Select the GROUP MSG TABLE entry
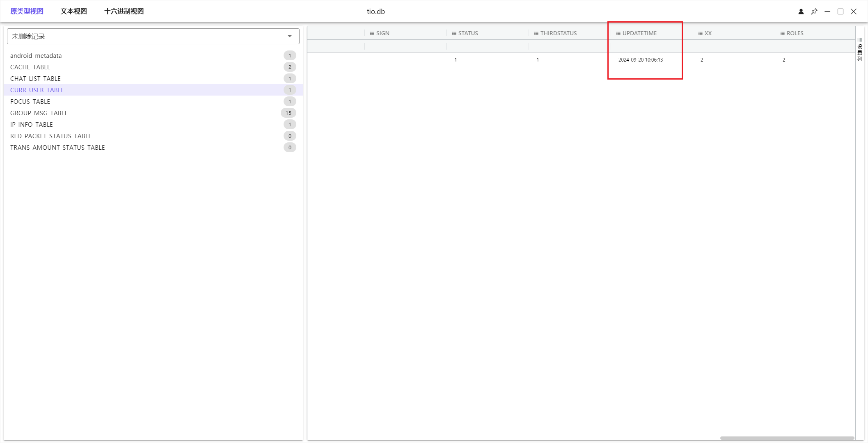 (x=153, y=113)
